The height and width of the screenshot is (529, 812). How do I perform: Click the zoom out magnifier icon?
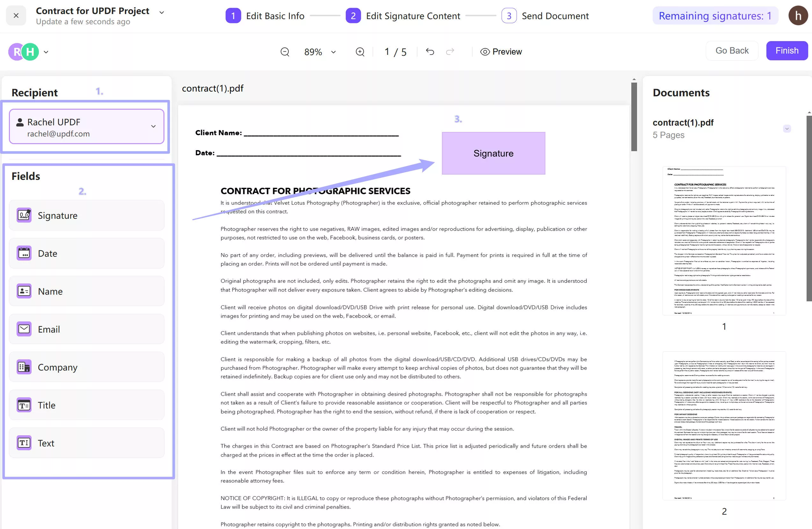click(x=285, y=52)
